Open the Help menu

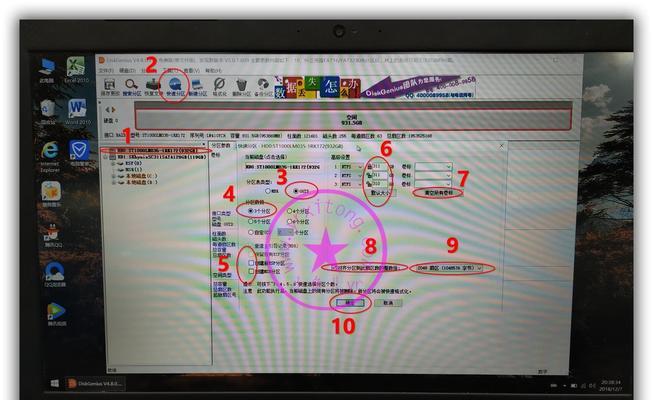[213, 70]
